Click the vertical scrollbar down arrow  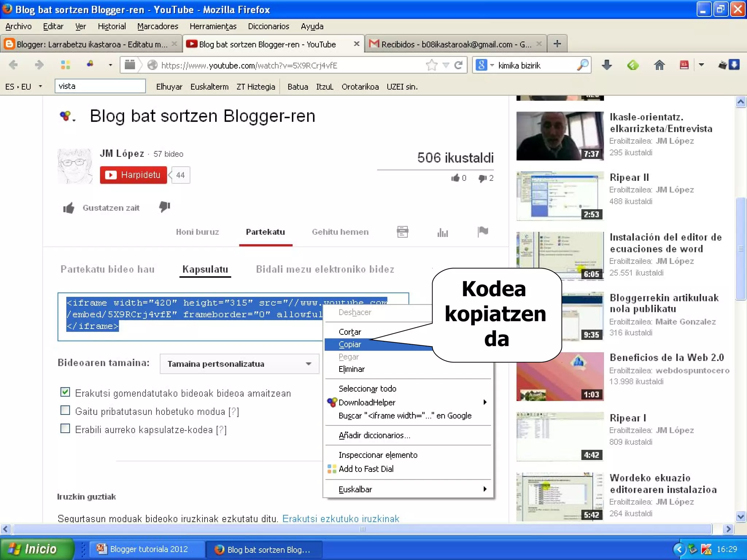coord(740,516)
